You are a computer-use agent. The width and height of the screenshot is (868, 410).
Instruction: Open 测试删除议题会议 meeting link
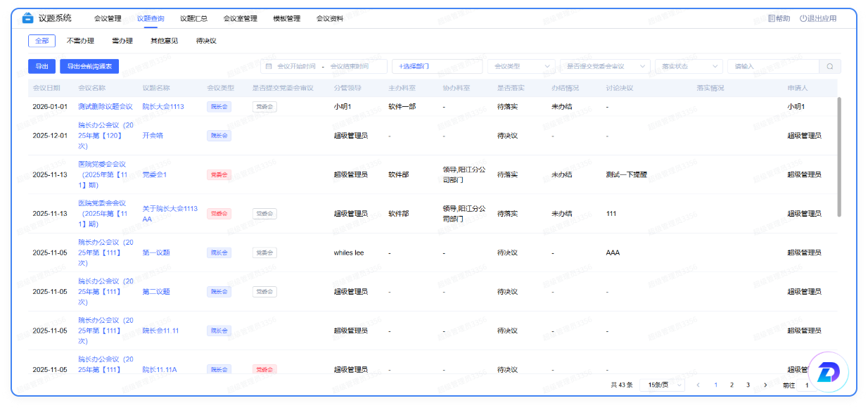(105, 107)
